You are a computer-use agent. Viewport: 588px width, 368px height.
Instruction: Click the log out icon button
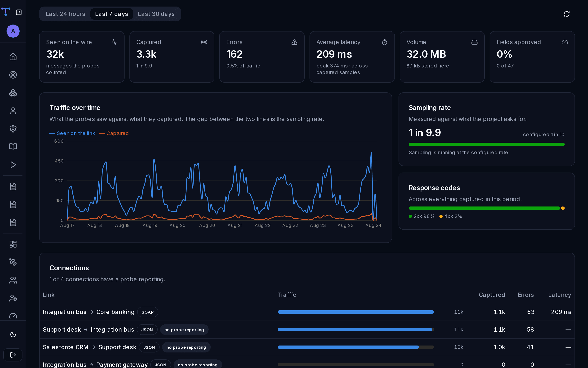tap(13, 355)
